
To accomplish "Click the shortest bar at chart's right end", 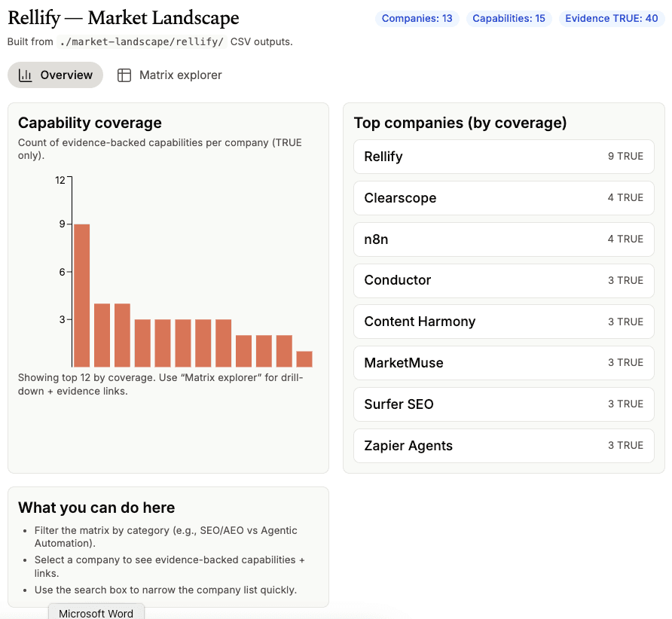I will tap(304, 359).
